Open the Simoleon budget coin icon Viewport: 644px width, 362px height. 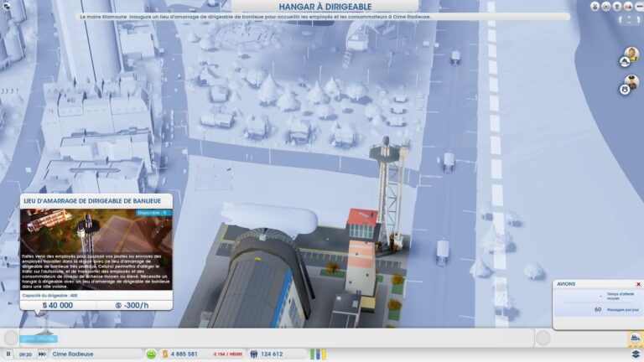(165, 354)
